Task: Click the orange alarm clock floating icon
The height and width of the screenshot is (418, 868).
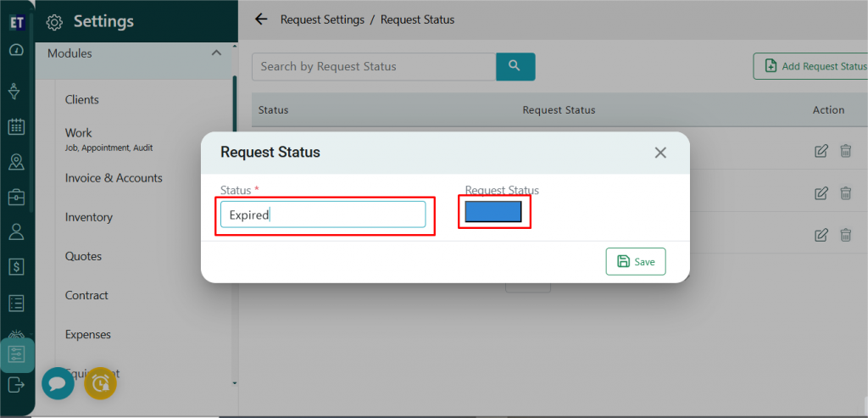Action: click(x=101, y=383)
